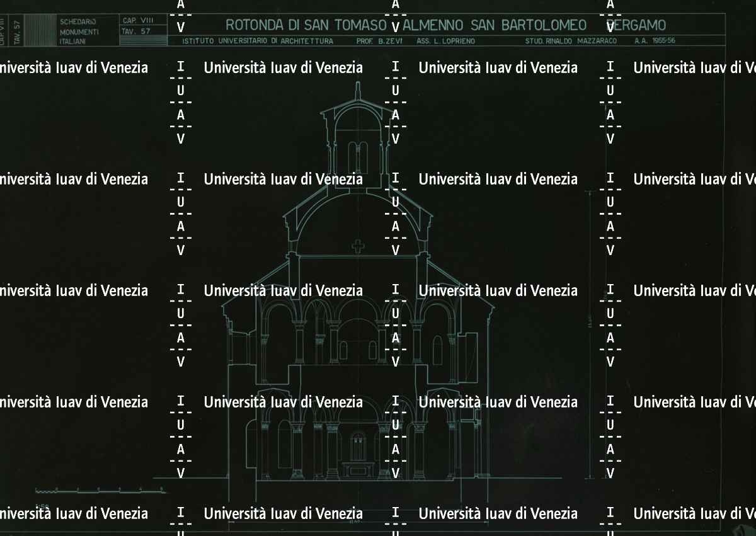Click the finial on top of the lantern roof
756x536 pixels.
click(358, 91)
